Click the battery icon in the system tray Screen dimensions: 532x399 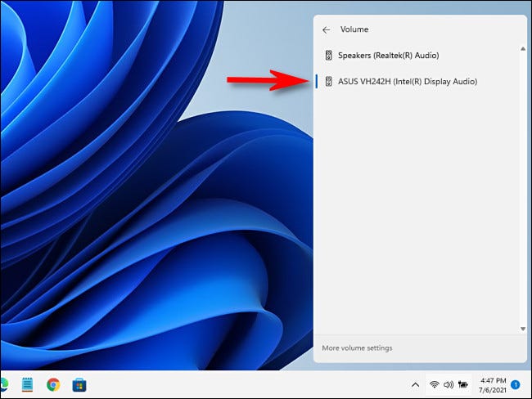[x=463, y=383]
